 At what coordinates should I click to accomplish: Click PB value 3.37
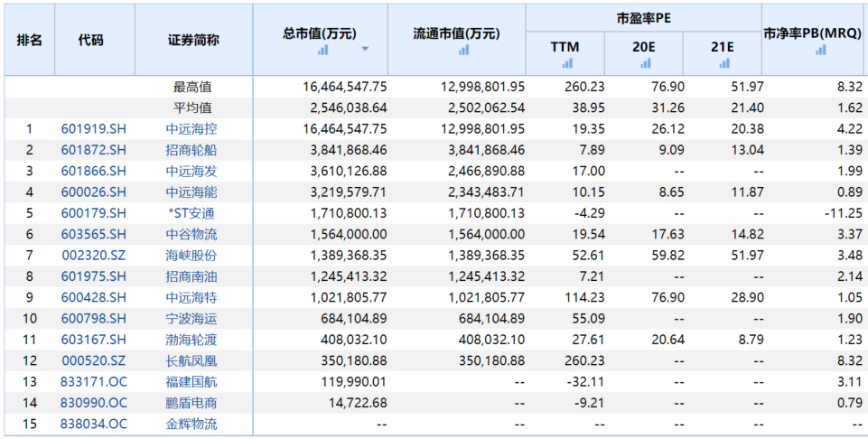(x=849, y=234)
